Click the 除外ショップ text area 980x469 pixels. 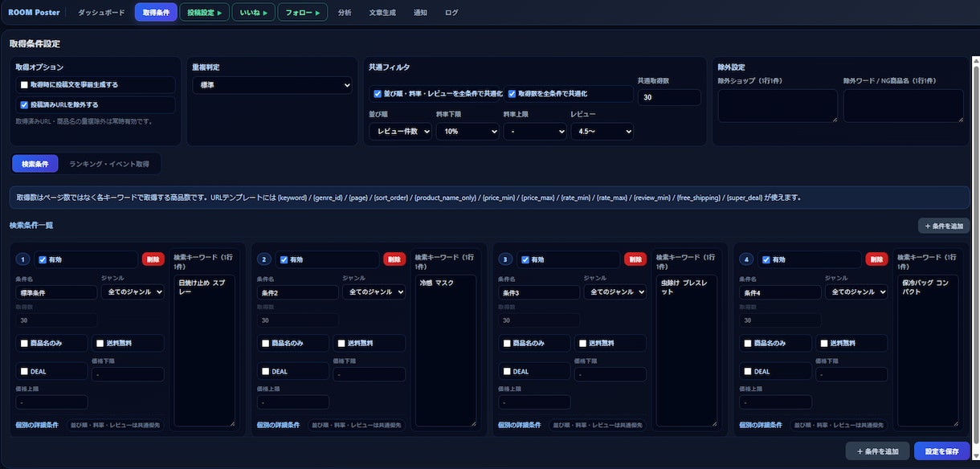(x=778, y=105)
